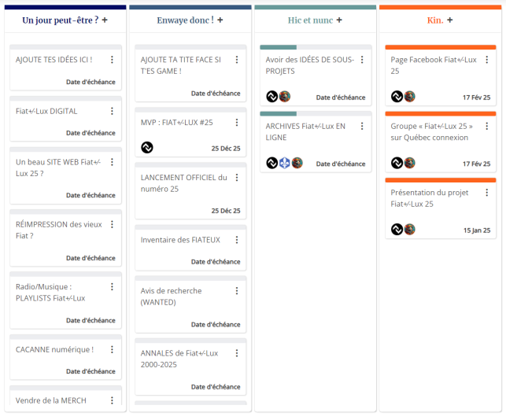
Task: Open menu of 'Fiat+/-Lux DIGITAL' card
Action: (112, 111)
